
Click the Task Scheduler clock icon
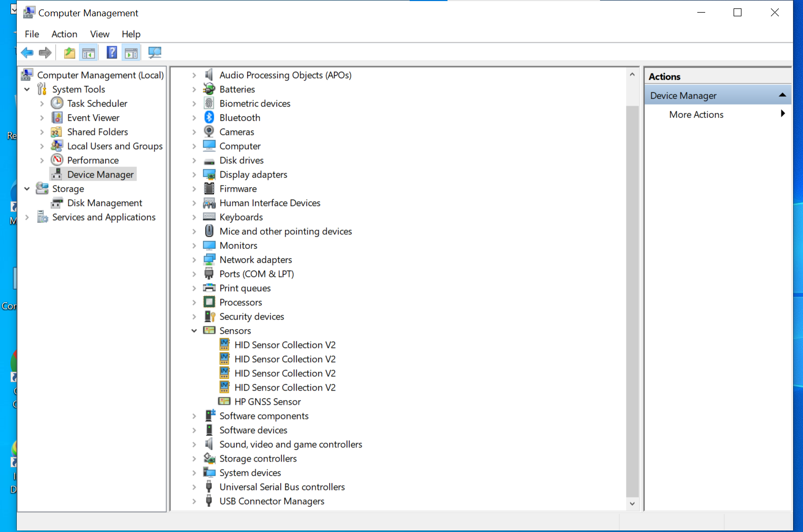point(57,103)
